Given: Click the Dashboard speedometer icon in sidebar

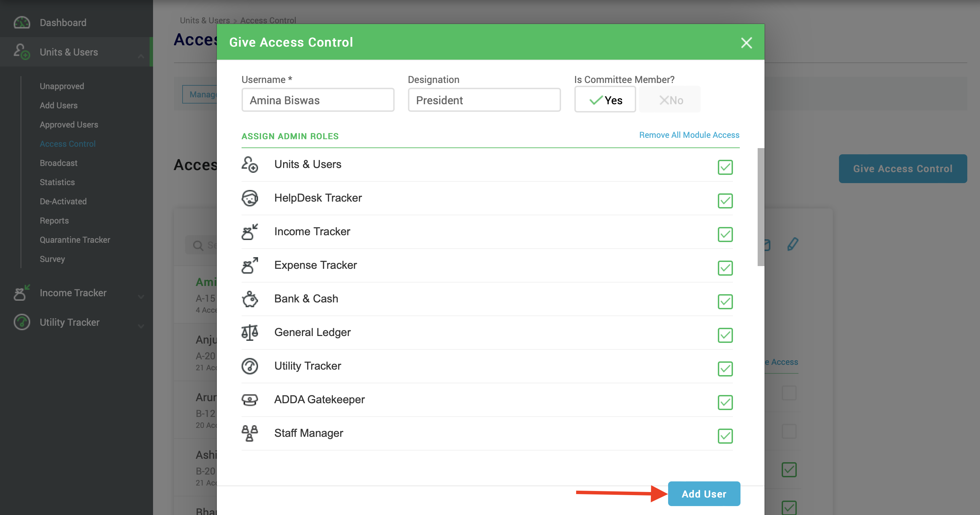Looking at the screenshot, I should [22, 23].
